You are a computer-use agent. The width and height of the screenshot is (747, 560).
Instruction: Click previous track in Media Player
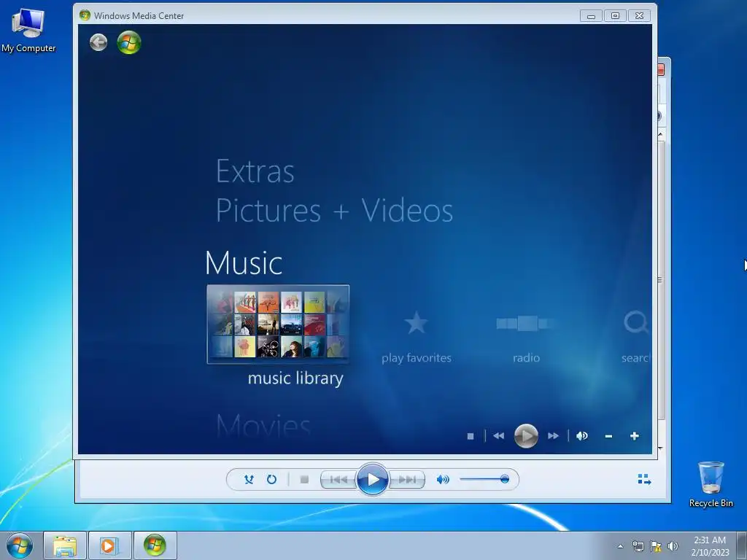[338, 480]
